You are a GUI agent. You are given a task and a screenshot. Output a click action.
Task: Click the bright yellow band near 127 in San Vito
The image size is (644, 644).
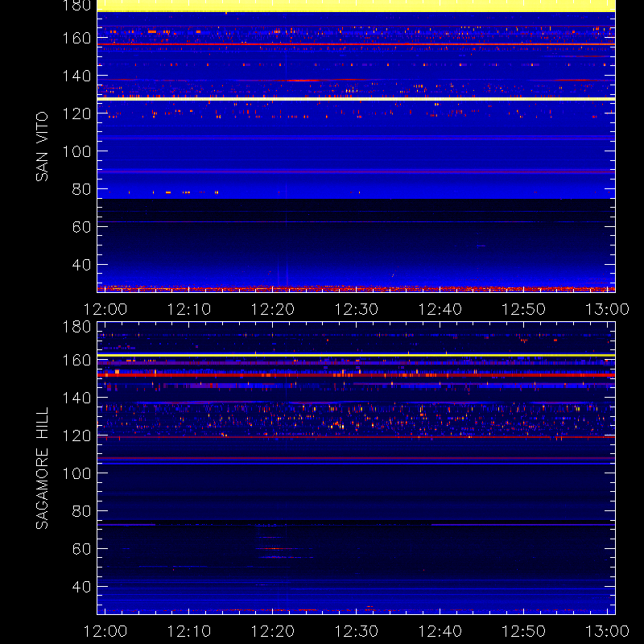(356, 99)
